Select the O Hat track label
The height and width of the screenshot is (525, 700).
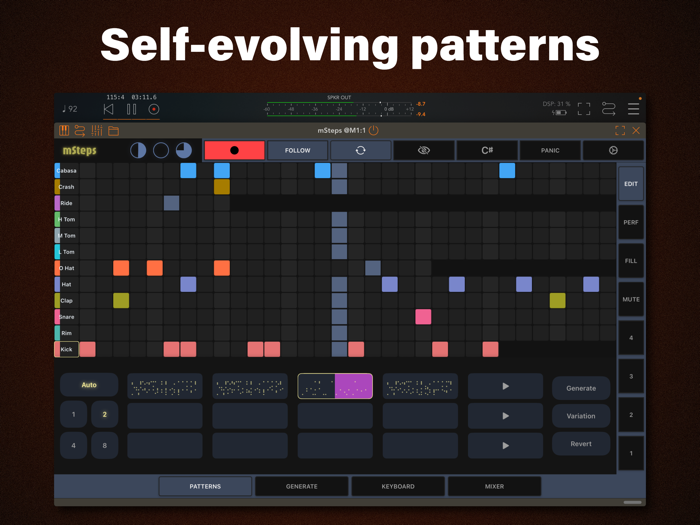coord(66,268)
